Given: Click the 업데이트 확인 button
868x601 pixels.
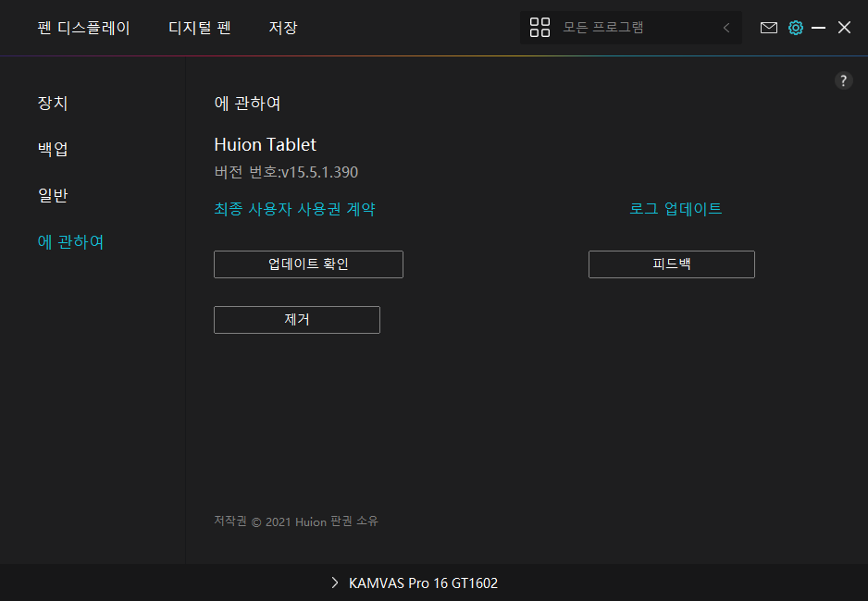Looking at the screenshot, I should pos(308,264).
